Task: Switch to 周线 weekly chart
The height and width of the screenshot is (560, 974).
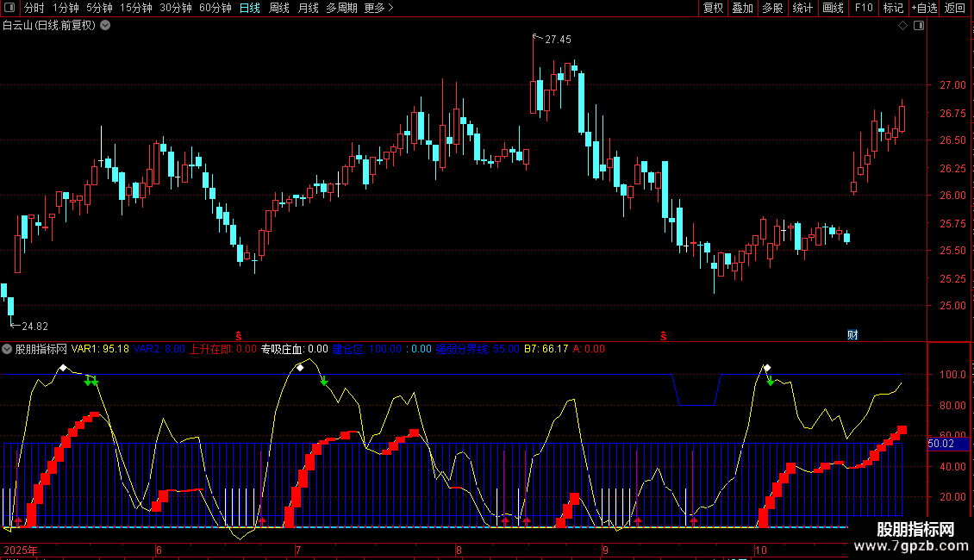Action: (x=279, y=8)
